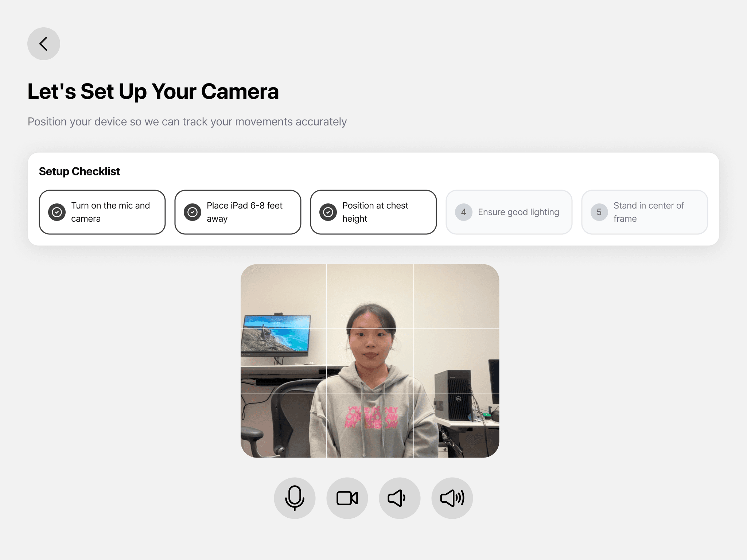
Task: Toggle the video camera button
Action: (347, 498)
